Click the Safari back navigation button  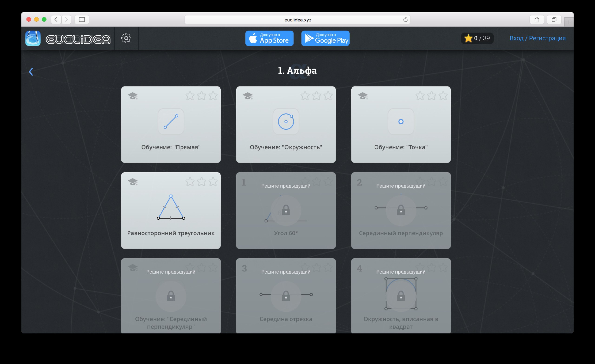click(56, 19)
